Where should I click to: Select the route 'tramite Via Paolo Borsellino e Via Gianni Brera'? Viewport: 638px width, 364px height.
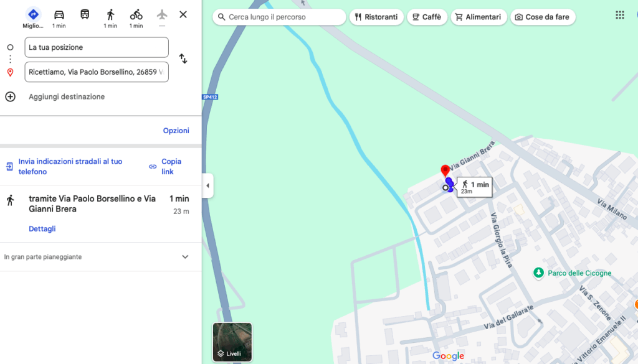coord(100,213)
